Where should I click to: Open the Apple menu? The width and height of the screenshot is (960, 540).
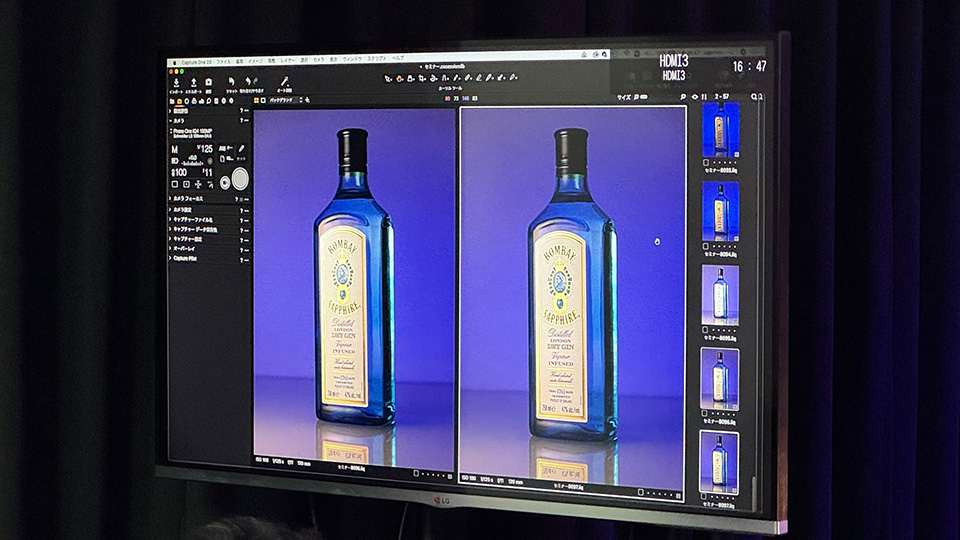tap(174, 63)
